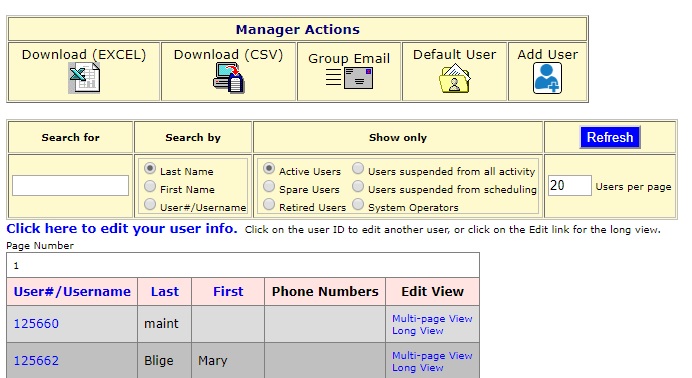Click the CSV download printer icon

pyautogui.click(x=229, y=78)
